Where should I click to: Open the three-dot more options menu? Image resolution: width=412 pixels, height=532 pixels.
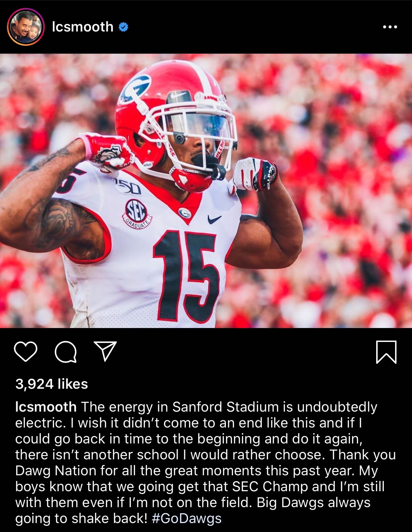390,27
